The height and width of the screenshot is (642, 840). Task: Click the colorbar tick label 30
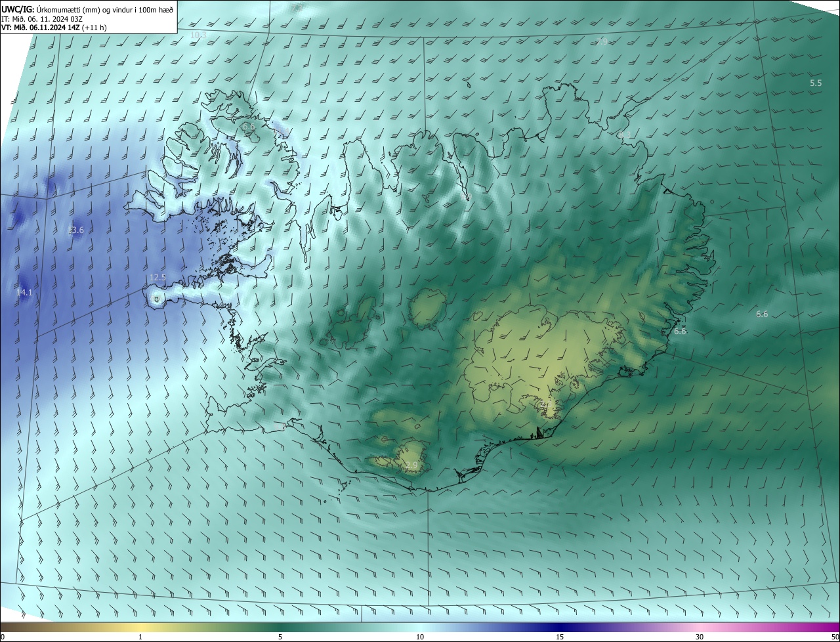pos(700,637)
